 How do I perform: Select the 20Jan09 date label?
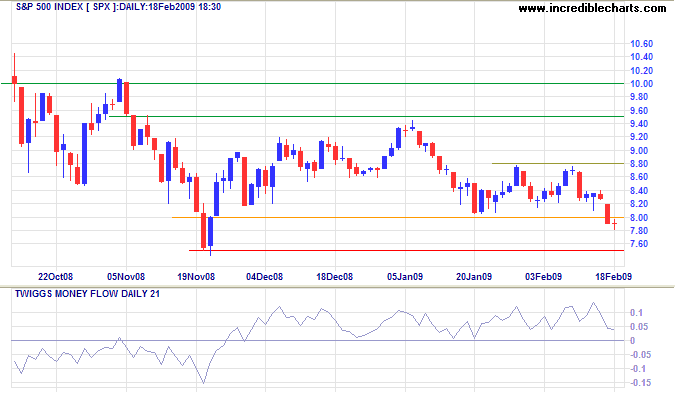pos(474,276)
